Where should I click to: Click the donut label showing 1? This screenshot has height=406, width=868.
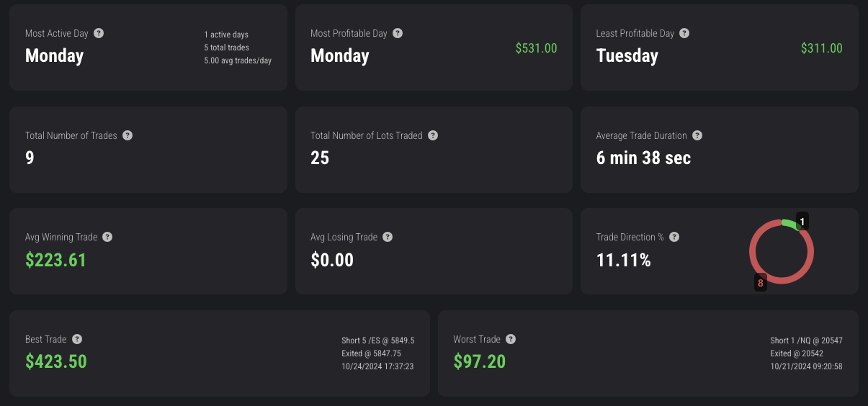pyautogui.click(x=802, y=221)
